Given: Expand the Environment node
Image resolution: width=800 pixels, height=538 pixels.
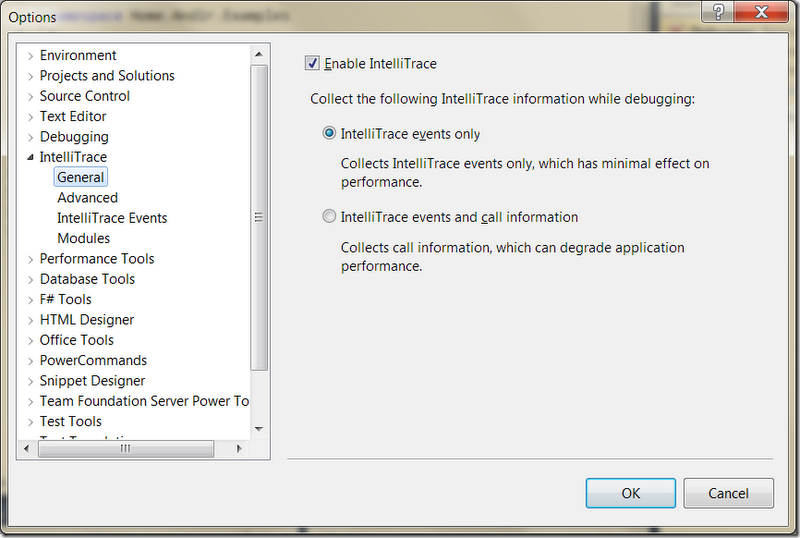Looking at the screenshot, I should coord(31,56).
